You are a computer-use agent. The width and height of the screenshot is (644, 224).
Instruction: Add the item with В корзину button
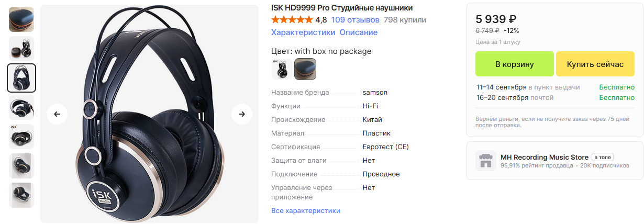[515, 64]
